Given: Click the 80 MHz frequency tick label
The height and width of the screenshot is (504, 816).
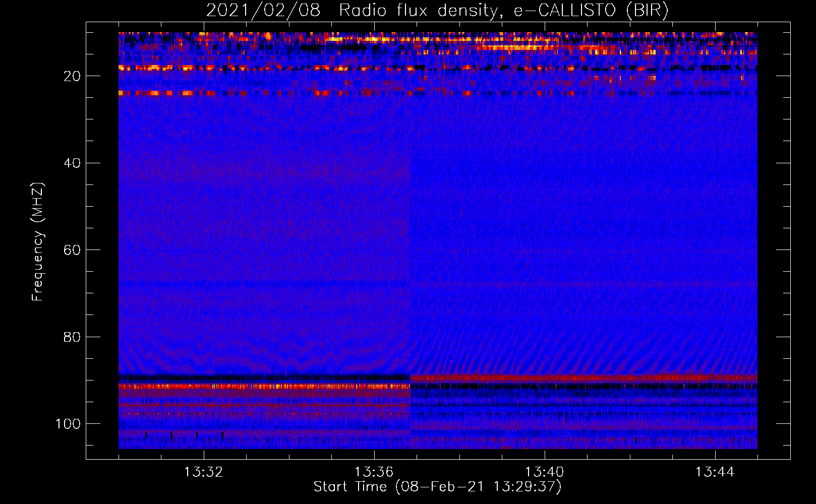Looking at the screenshot, I should click(x=73, y=337).
